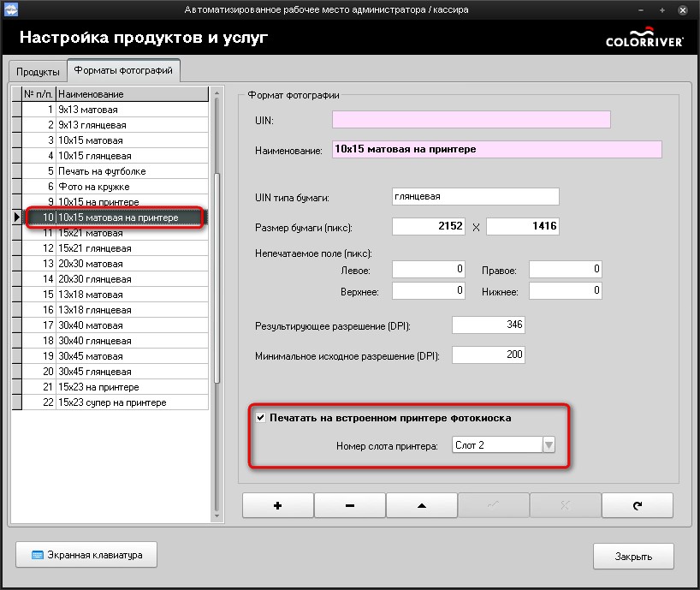Viewport: 700px width, 590px height.
Task: Click the 'Результирующее разрешение (DPI)' field
Action: click(488, 325)
